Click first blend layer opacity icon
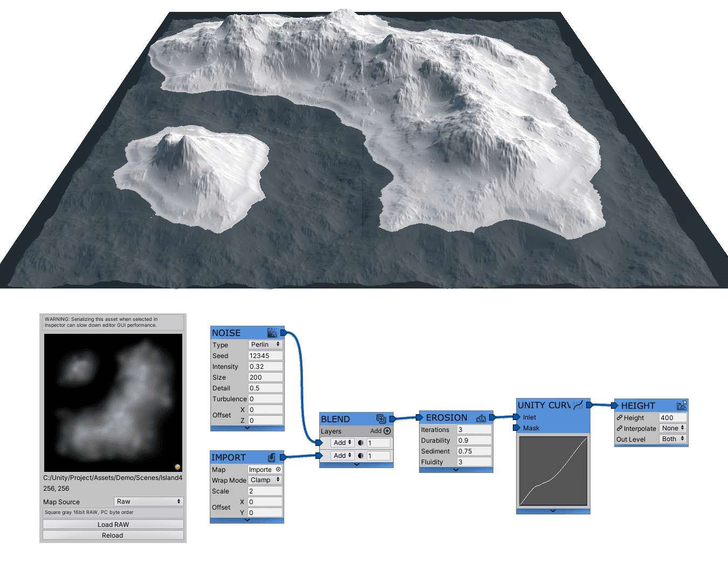The width and height of the screenshot is (728, 563). 361,443
